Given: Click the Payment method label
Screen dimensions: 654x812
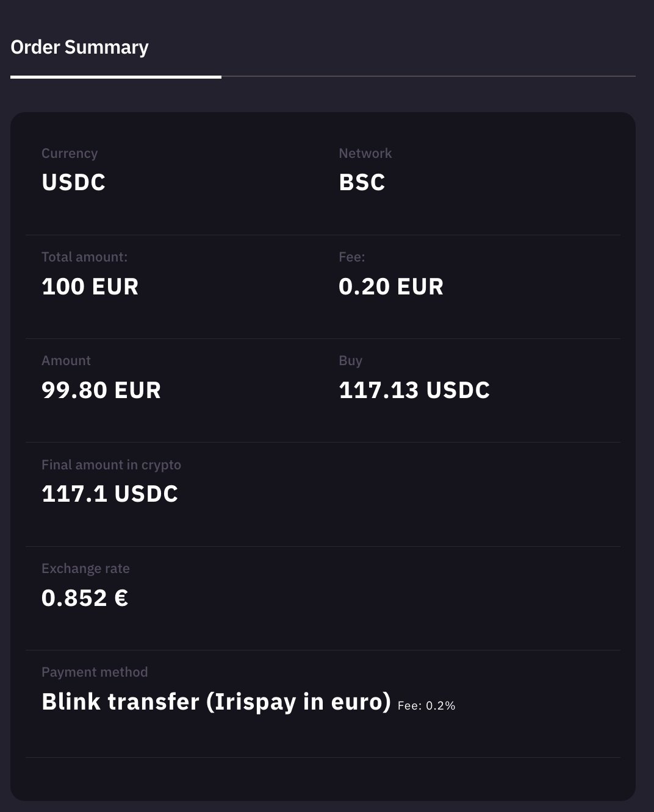Looking at the screenshot, I should point(95,672).
